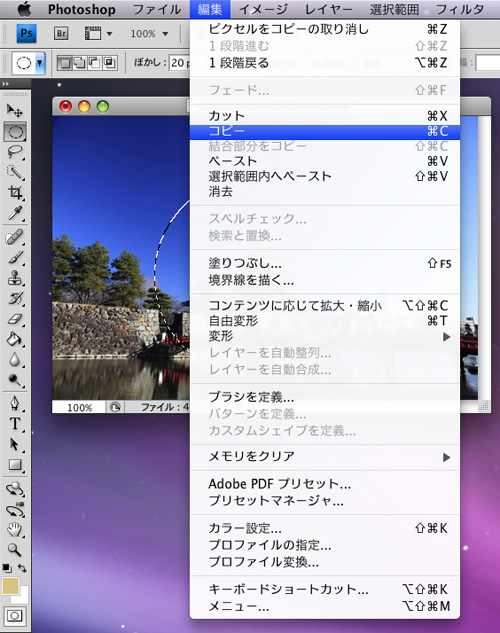
Task: Select the 3D Rotate tool
Action: coord(15,489)
